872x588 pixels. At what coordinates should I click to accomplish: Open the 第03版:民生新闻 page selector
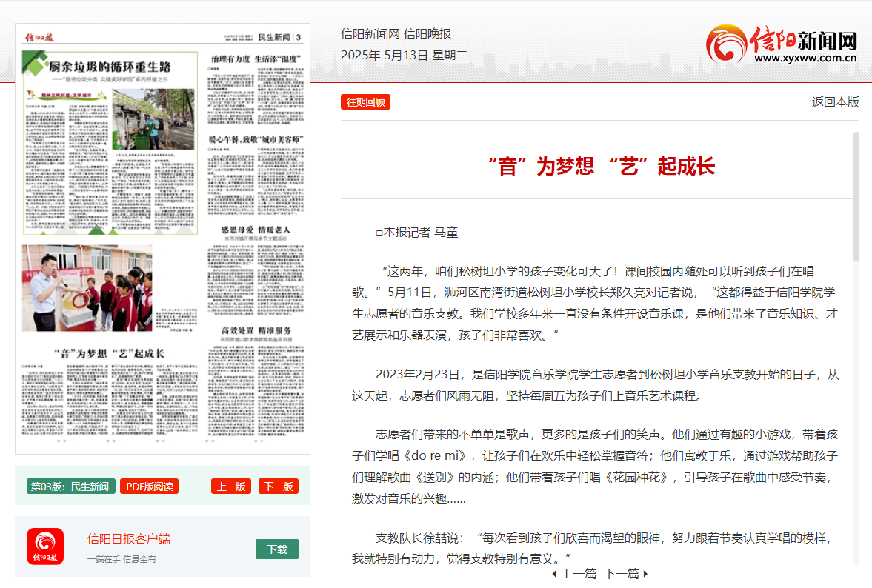(x=70, y=487)
